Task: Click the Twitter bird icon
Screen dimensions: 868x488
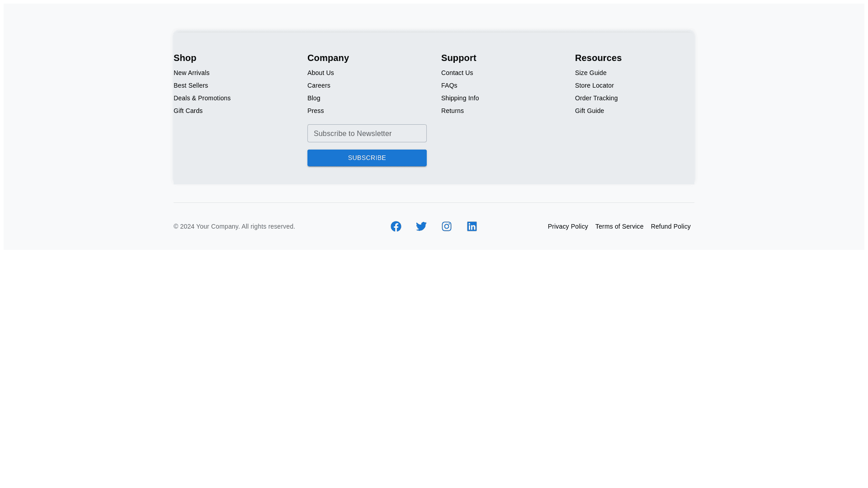Action: click(x=421, y=226)
